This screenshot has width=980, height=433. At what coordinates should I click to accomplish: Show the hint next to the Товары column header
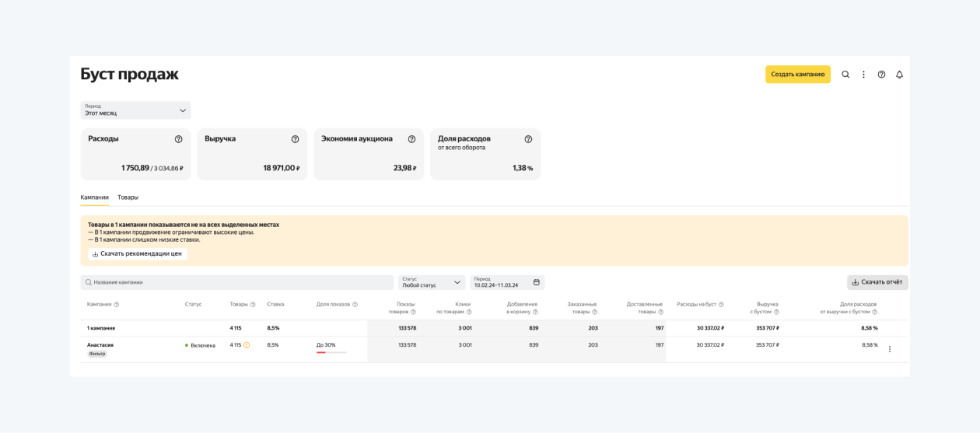(253, 305)
